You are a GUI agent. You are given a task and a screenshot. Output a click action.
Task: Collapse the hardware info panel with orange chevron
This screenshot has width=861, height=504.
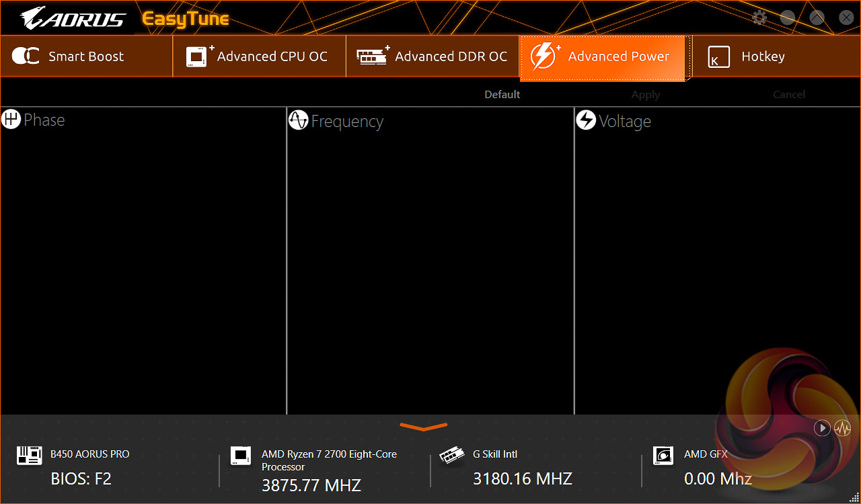click(424, 426)
